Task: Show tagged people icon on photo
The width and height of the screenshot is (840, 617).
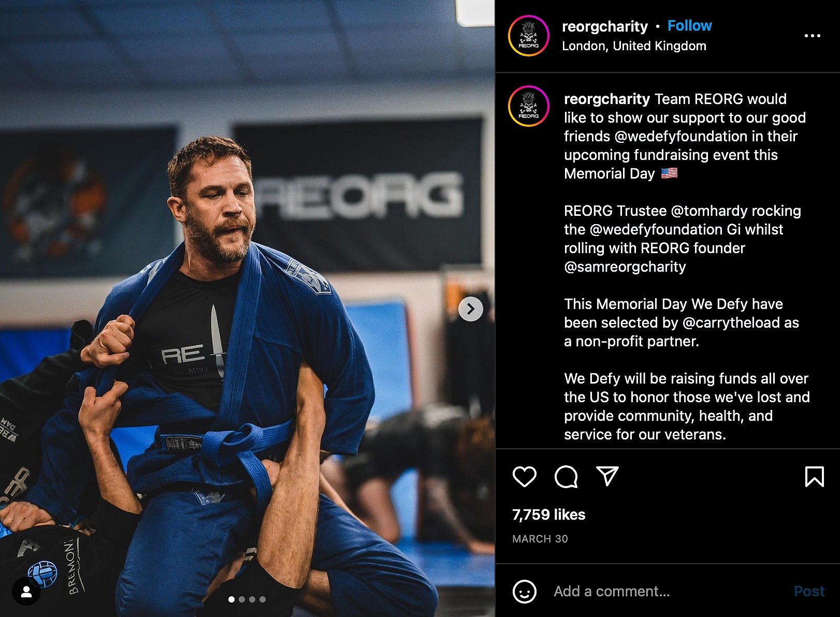Action: click(x=26, y=592)
